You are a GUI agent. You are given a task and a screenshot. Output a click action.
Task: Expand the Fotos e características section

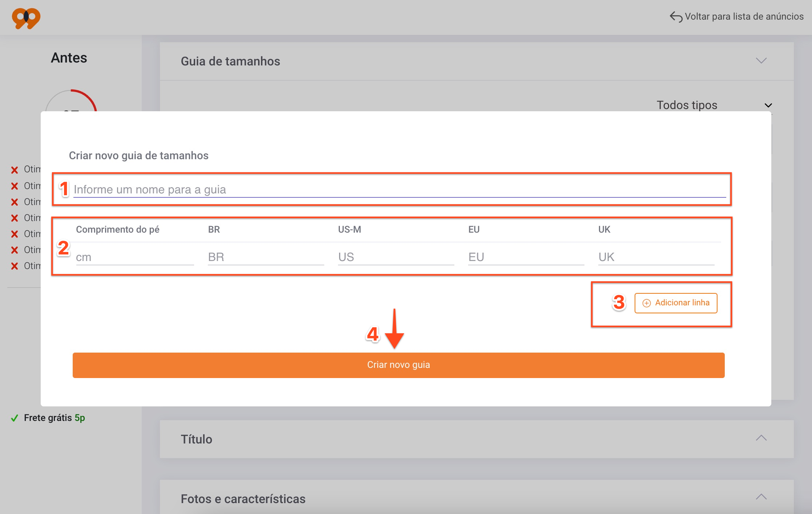pyautogui.click(x=761, y=497)
